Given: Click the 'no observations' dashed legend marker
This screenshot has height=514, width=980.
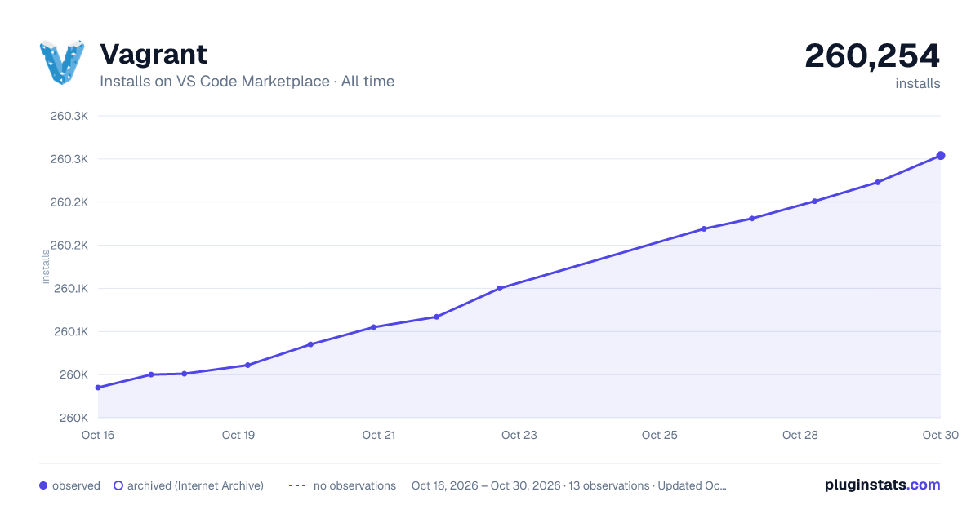Looking at the screenshot, I should click(x=297, y=485).
